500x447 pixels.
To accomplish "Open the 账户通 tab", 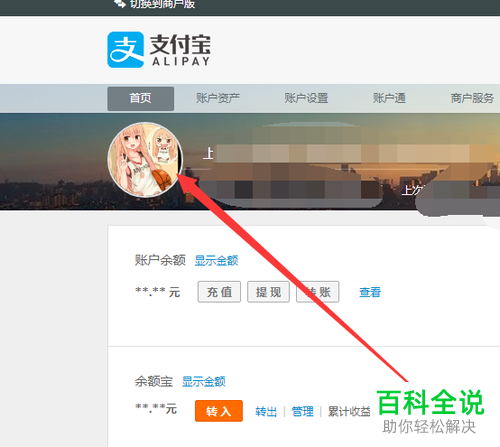I will pos(389,98).
